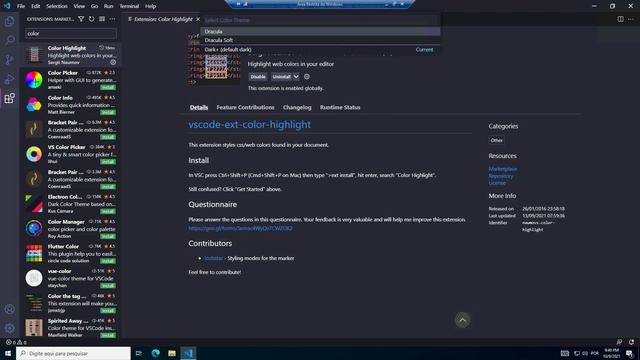Screen dimensions: 640x360
Task: Select Dracula color theme
Action: [320, 31]
